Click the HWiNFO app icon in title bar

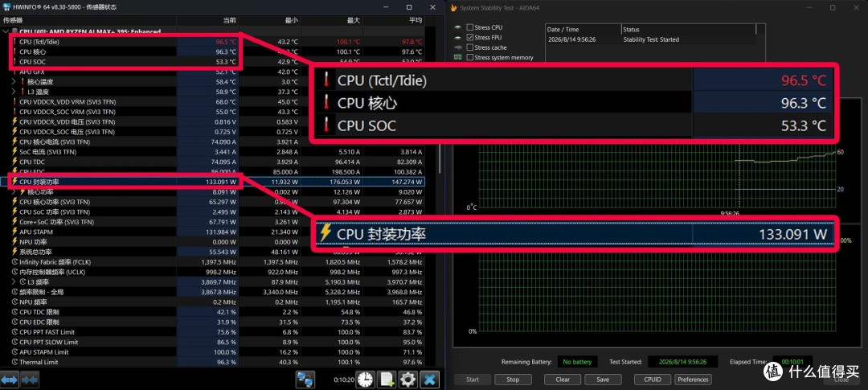click(x=6, y=7)
